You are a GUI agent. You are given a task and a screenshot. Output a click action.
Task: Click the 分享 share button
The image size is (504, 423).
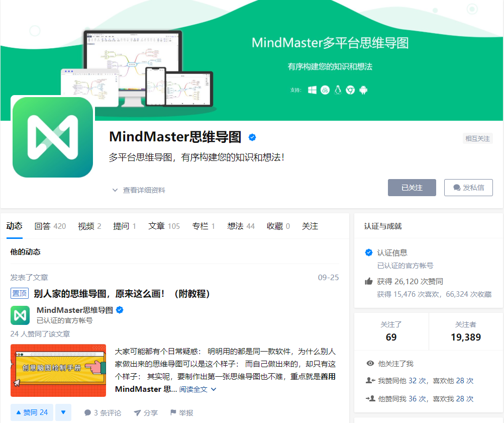146,413
